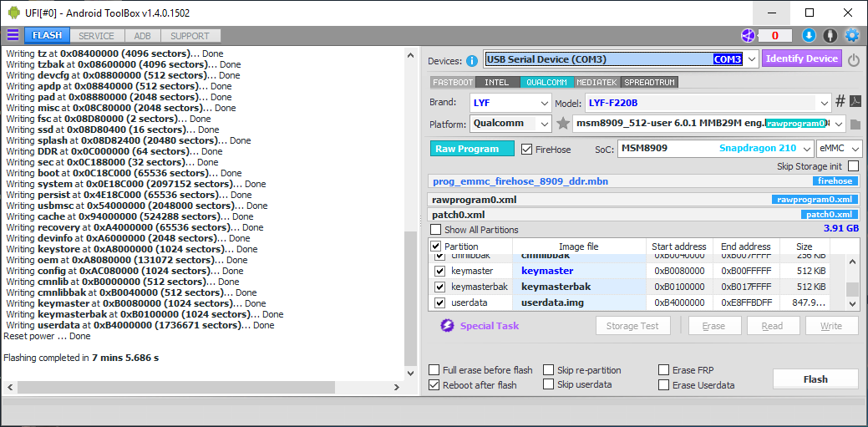Select the QUALCOMM mode tab
The height and width of the screenshot is (427, 868).
(x=546, y=82)
